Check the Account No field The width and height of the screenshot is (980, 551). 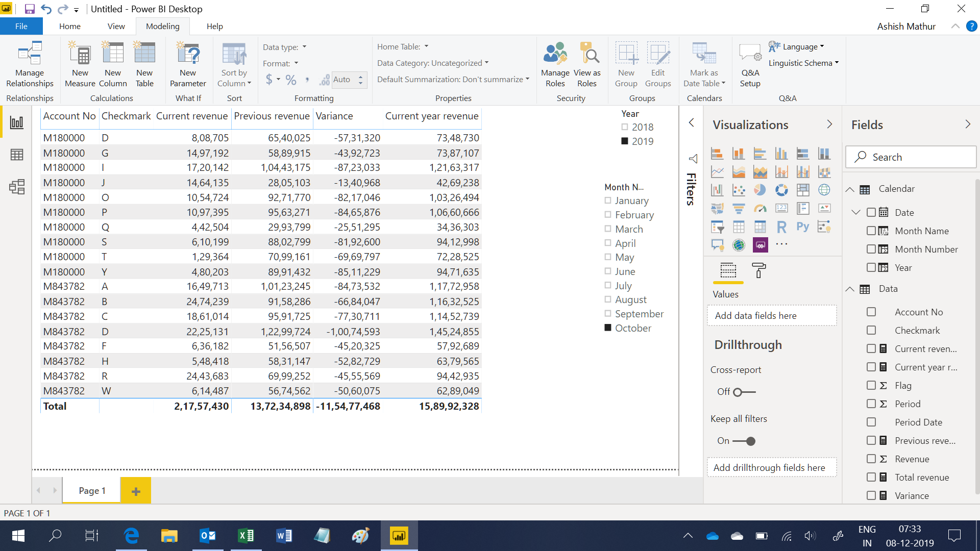coord(871,312)
